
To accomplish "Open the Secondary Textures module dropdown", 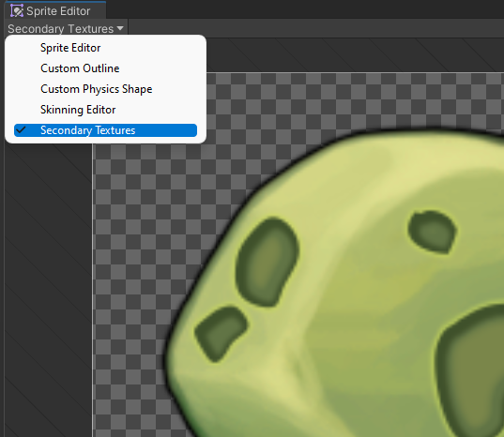I will pyautogui.click(x=66, y=28).
